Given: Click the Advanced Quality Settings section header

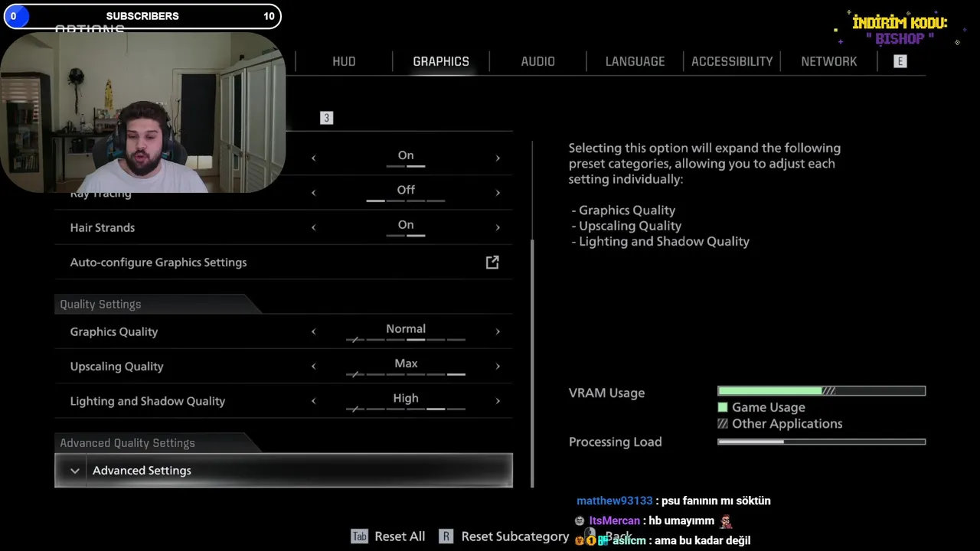Looking at the screenshot, I should tap(127, 443).
